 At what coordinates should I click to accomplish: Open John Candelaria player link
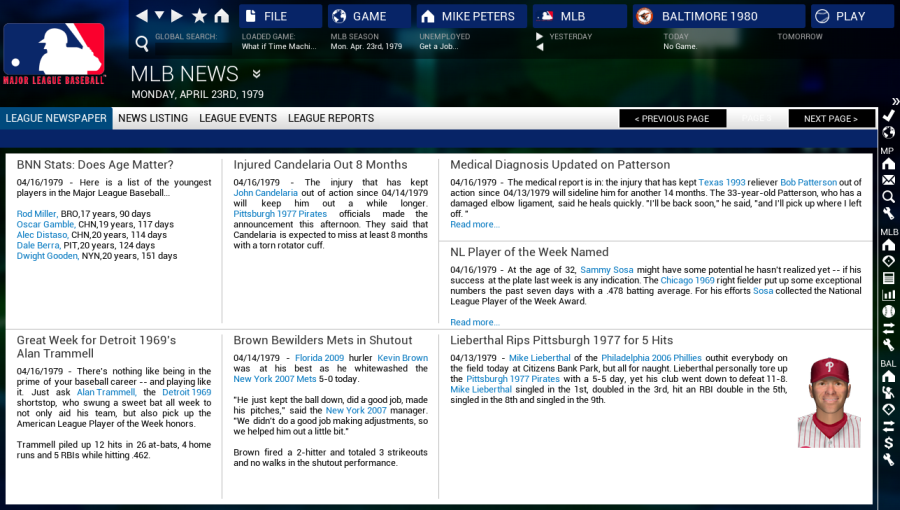265,193
